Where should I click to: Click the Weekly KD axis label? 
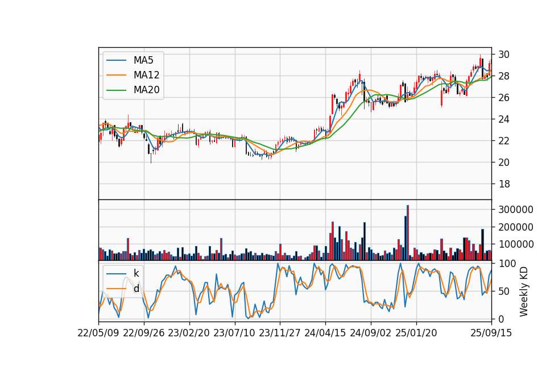523,291
